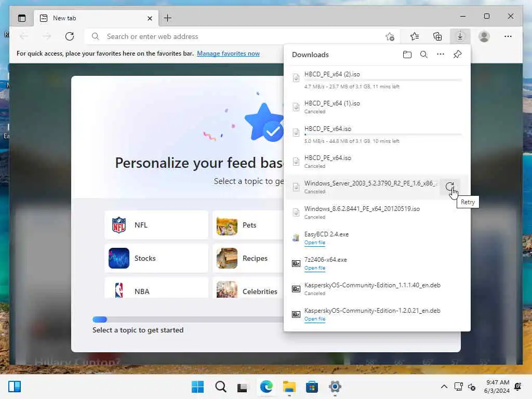Image resolution: width=532 pixels, height=399 pixels.
Task: Open Collections icon in toolbar
Action: (437, 36)
